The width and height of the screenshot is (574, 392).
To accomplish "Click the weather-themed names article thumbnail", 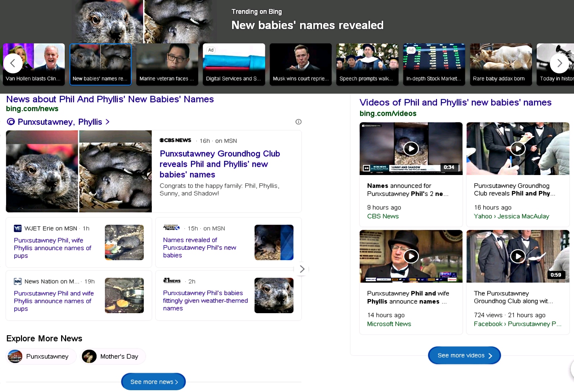I will 274,295.
